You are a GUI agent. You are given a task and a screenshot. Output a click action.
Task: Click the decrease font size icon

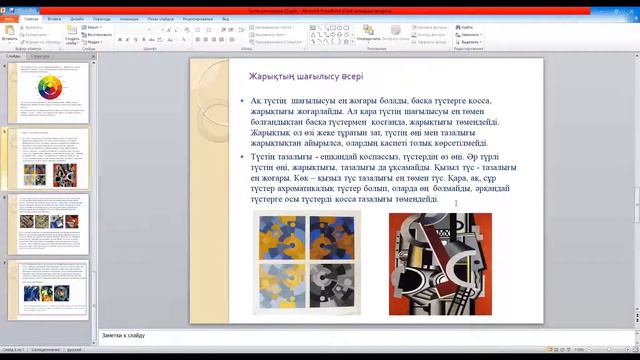pos(176,30)
